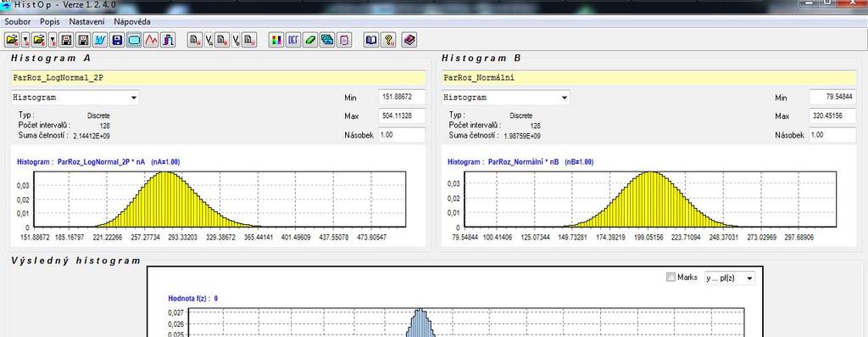Click the purple closed book icon

(x=409, y=40)
